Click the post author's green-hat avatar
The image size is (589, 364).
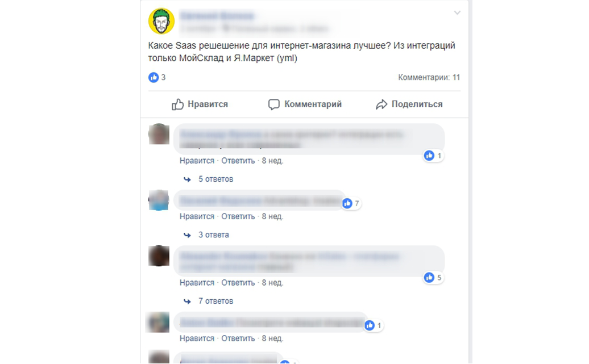[161, 21]
